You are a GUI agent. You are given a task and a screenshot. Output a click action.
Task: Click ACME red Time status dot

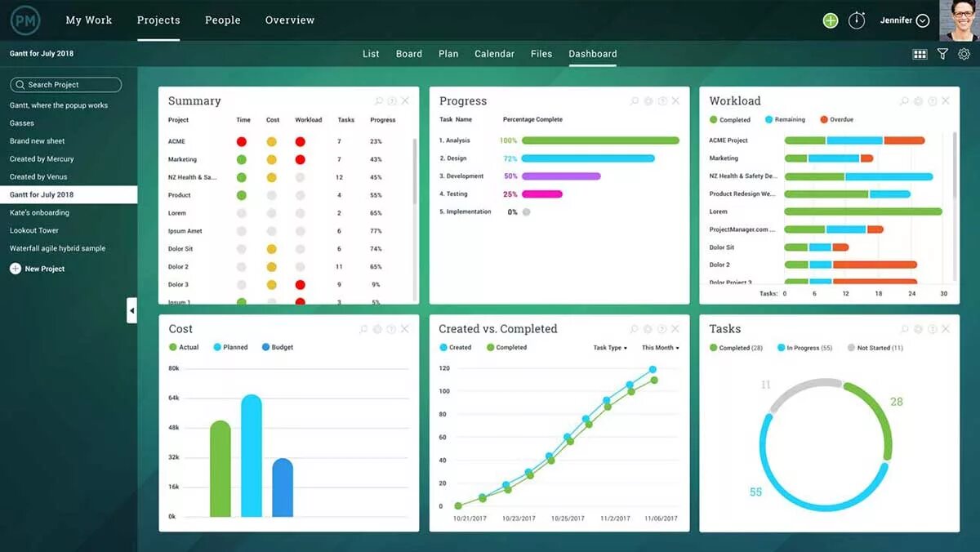click(242, 141)
